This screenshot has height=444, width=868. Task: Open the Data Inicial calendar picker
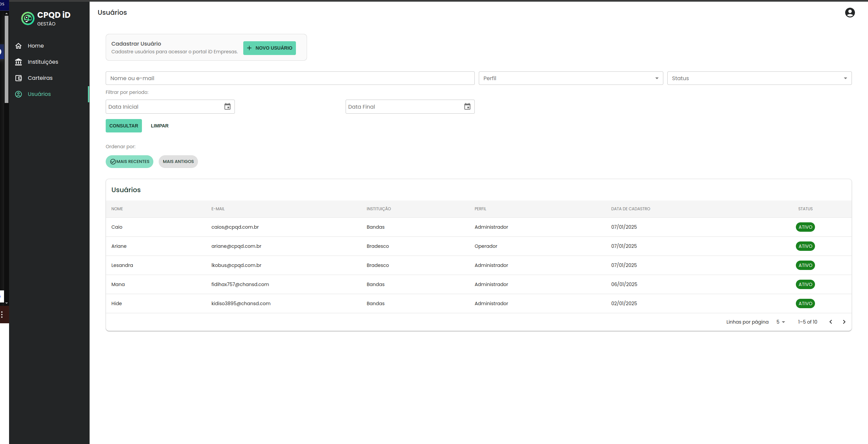(x=227, y=107)
